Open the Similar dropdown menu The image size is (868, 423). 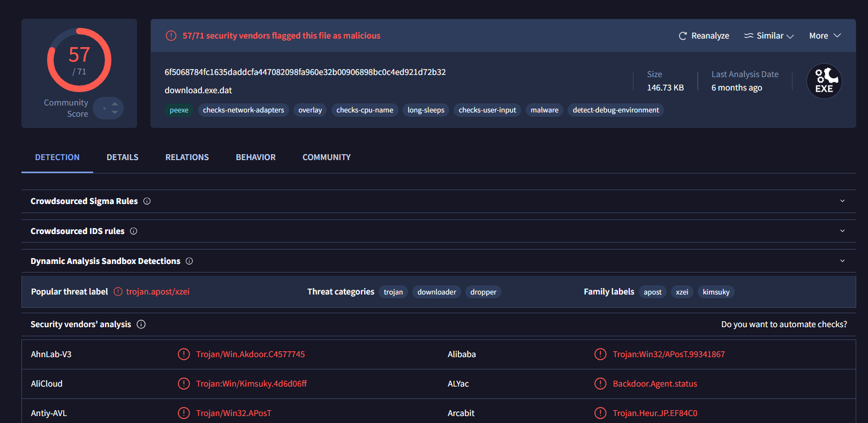click(769, 36)
